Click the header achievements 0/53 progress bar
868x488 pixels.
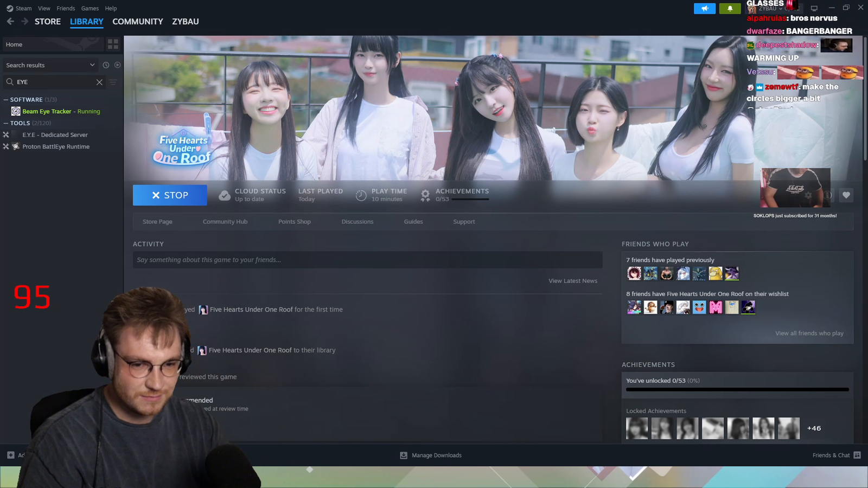tap(470, 199)
